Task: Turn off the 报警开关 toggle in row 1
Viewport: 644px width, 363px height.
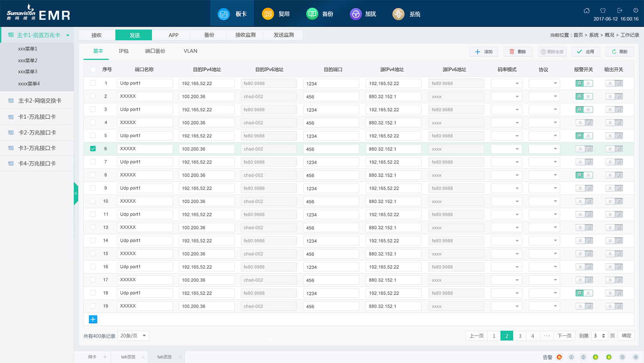Action: pyautogui.click(x=584, y=83)
